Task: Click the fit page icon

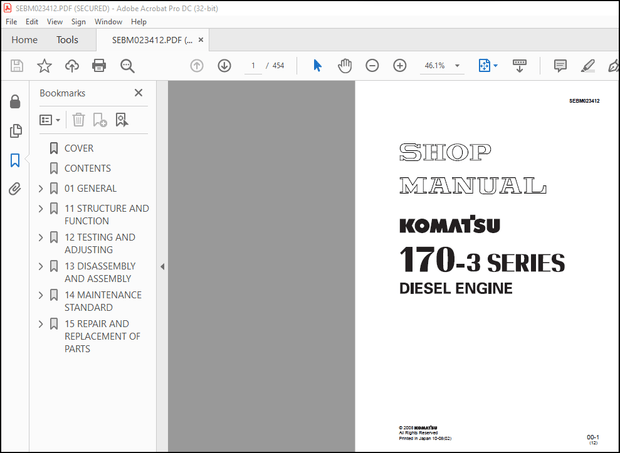Action: click(484, 66)
